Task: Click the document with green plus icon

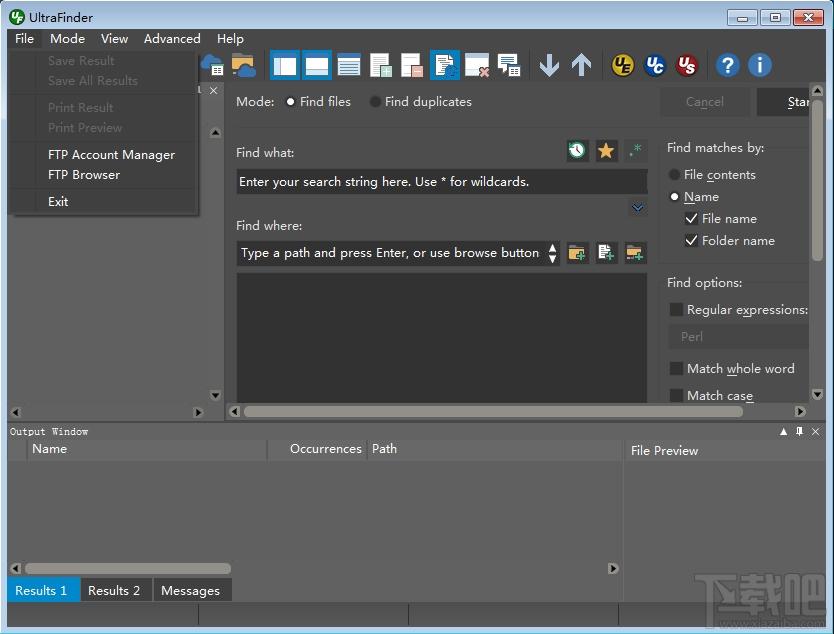Action: pos(381,65)
